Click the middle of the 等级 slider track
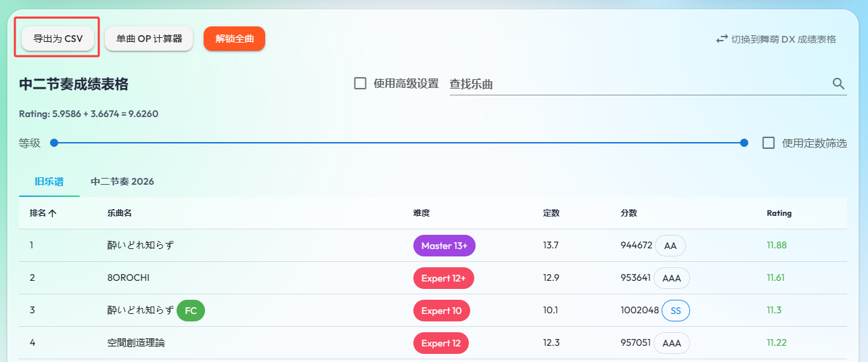This screenshot has height=362, width=868. (x=399, y=143)
